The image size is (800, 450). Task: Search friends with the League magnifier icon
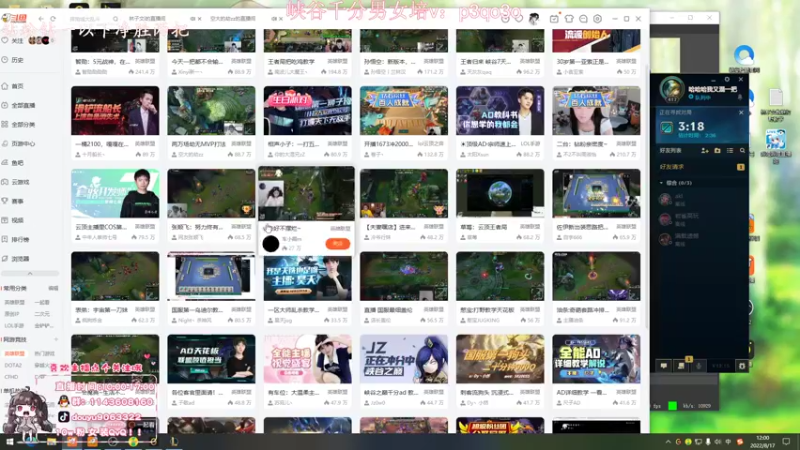[742, 151]
